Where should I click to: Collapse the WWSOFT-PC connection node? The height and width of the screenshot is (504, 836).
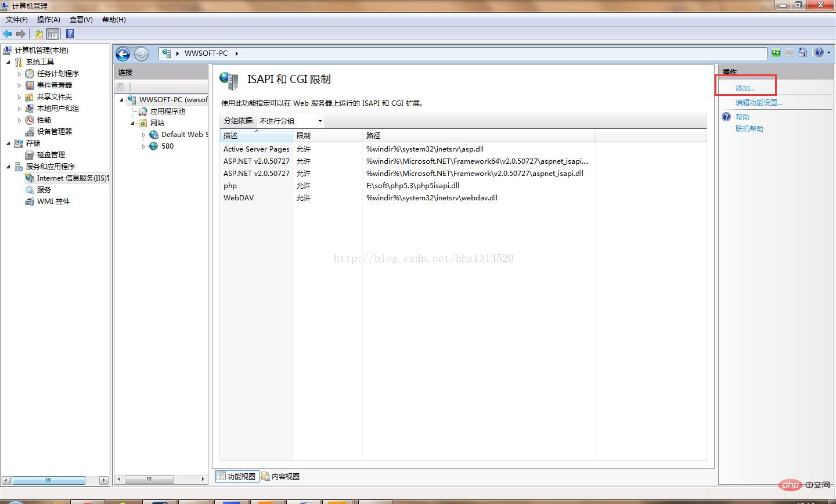(x=122, y=100)
